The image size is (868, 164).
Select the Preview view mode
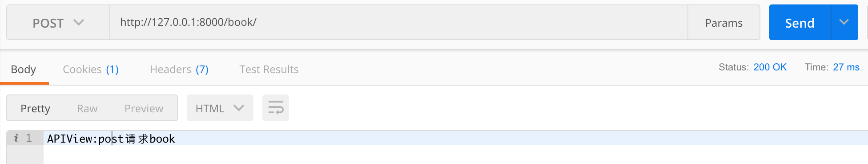144,108
